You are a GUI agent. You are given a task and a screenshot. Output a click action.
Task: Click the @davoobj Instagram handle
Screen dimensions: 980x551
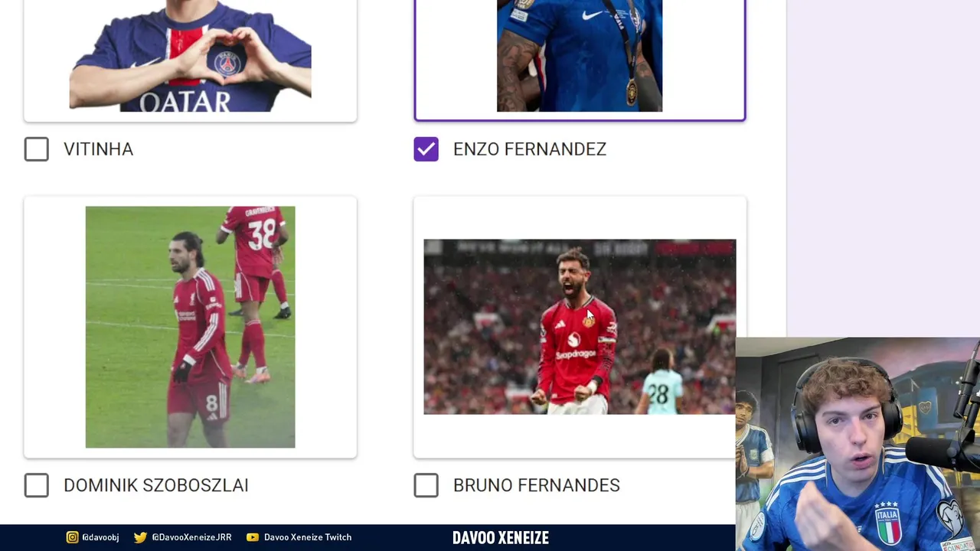pyautogui.click(x=100, y=537)
